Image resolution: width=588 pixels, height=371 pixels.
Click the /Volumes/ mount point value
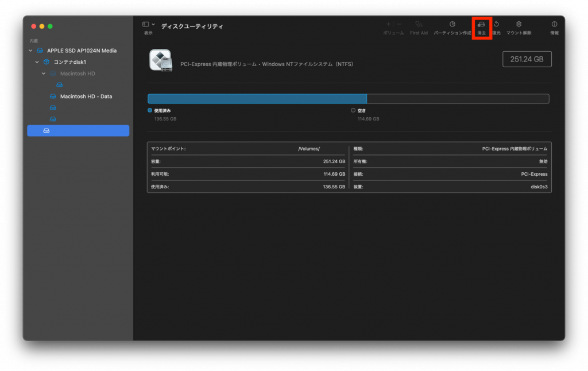(309, 149)
